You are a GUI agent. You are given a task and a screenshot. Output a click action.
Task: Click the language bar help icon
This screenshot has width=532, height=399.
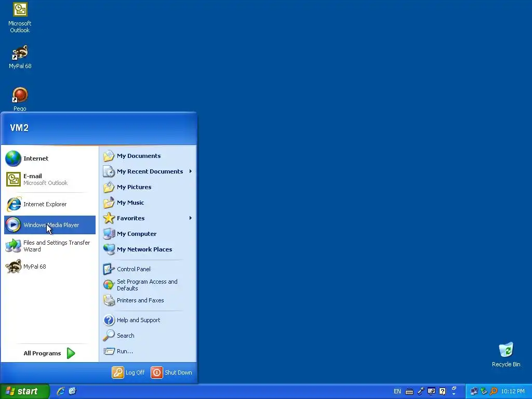443,391
